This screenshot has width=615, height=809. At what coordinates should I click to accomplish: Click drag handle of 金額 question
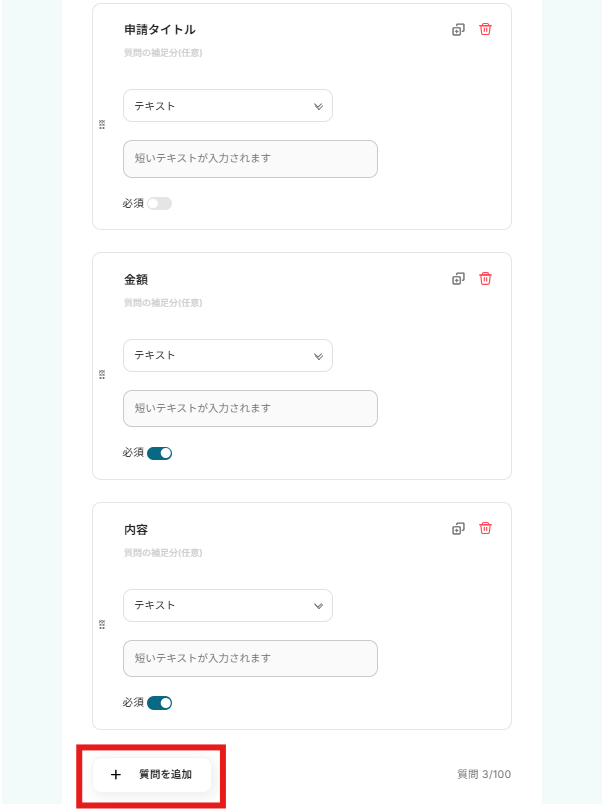point(102,375)
